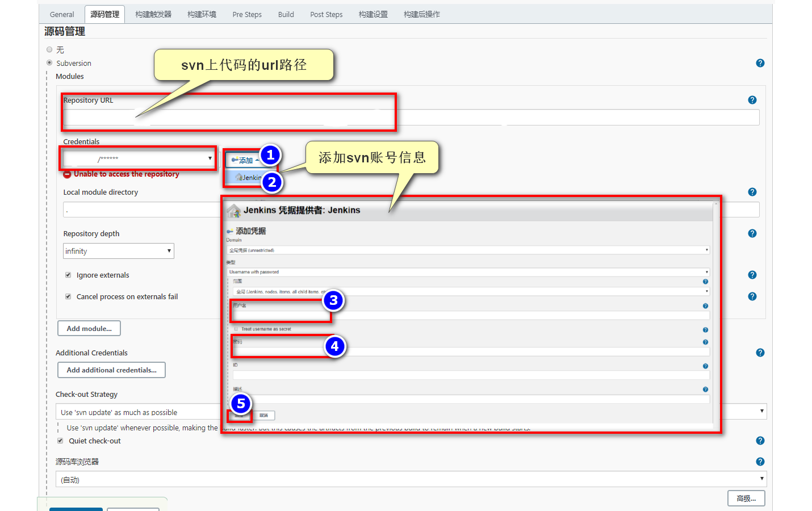Open help for the Subversion option

point(760,63)
